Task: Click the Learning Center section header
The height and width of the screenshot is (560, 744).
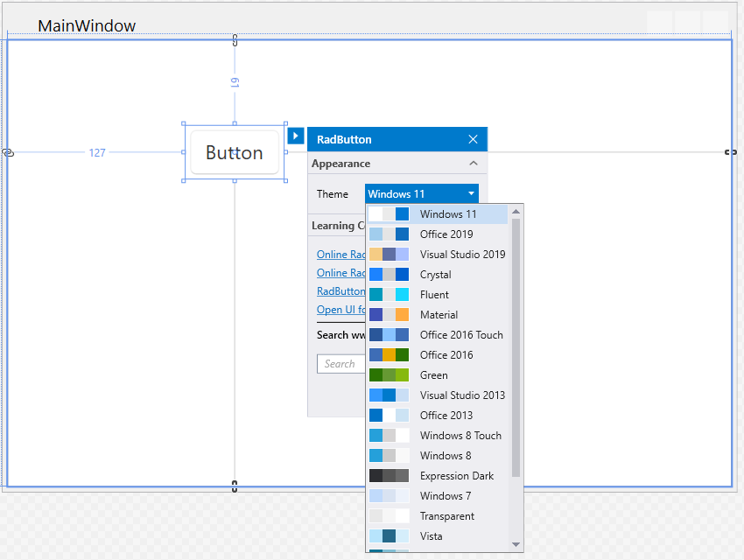Action: pos(338,226)
